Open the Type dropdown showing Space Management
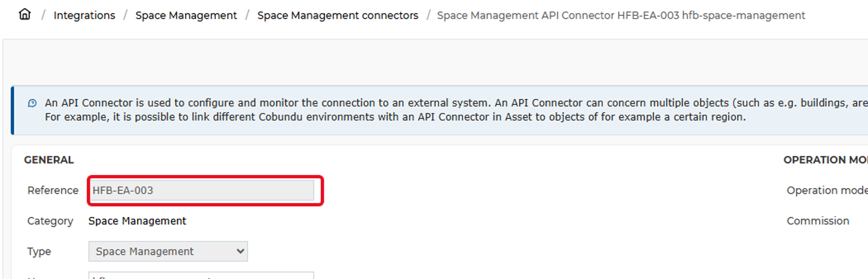This screenshot has height=279, width=868. 168,252
